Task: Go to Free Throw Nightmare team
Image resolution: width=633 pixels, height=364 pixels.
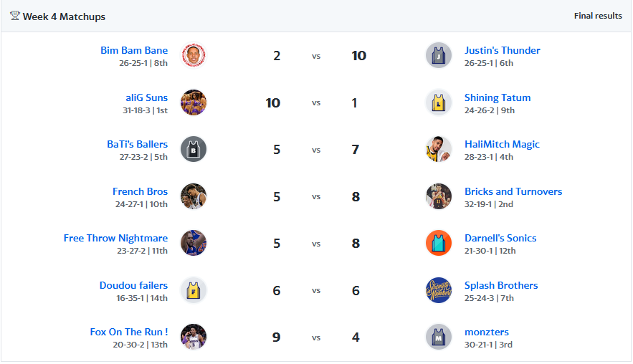Action: pos(115,238)
